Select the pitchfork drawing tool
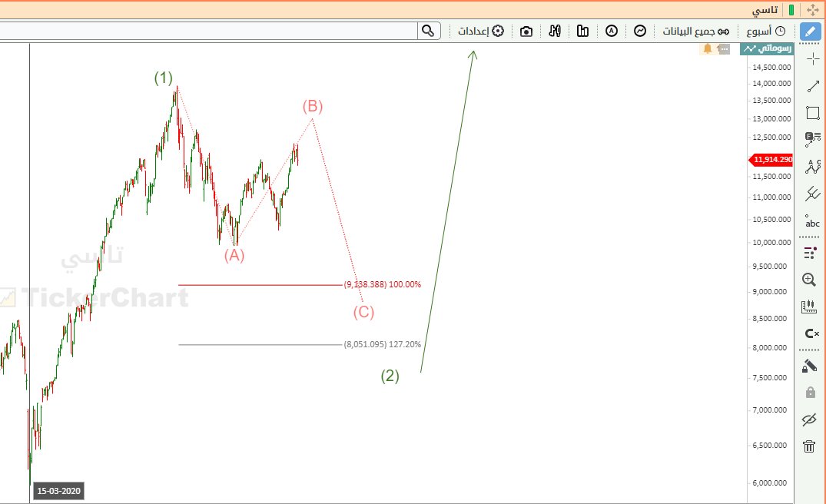Image resolution: width=826 pixels, height=504 pixels. (813, 194)
